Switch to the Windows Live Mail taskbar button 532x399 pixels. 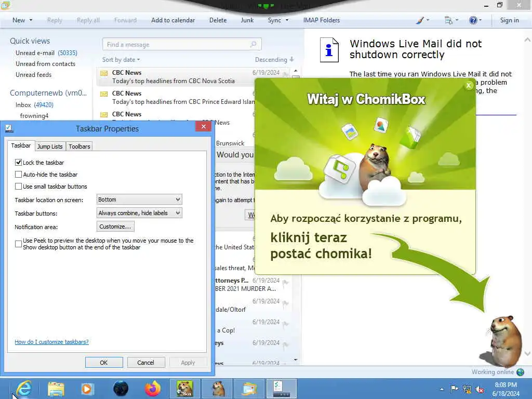point(250,389)
